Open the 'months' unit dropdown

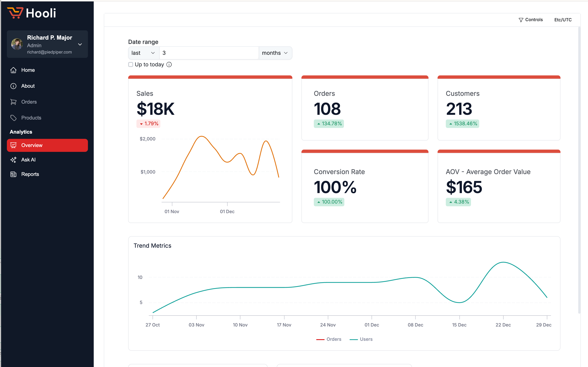(275, 53)
